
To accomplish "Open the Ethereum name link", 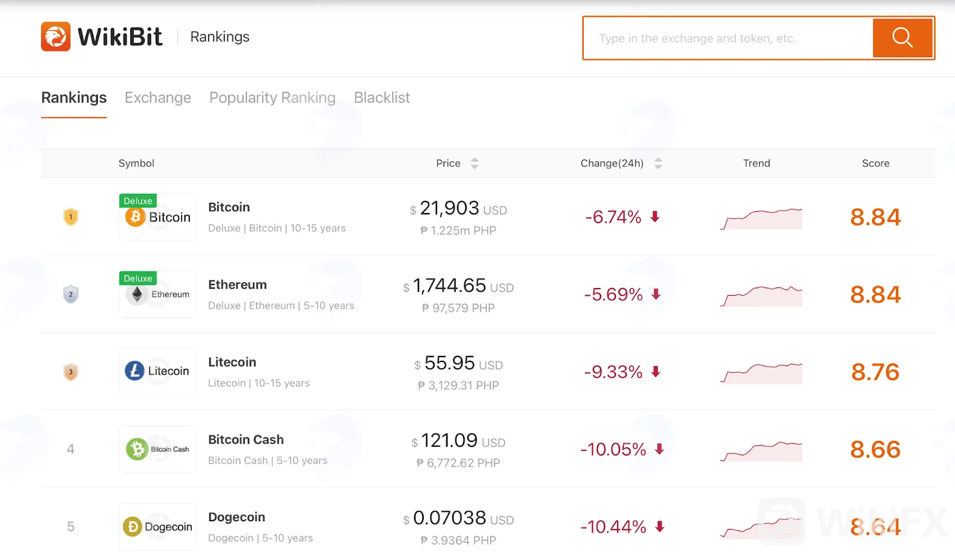I will click(x=238, y=285).
